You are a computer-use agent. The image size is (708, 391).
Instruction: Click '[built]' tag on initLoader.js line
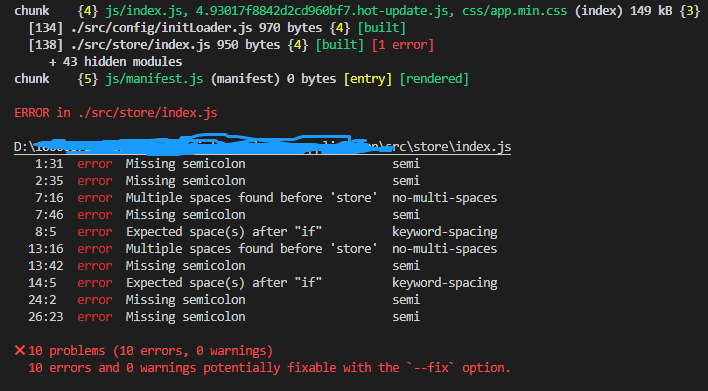tap(382, 28)
